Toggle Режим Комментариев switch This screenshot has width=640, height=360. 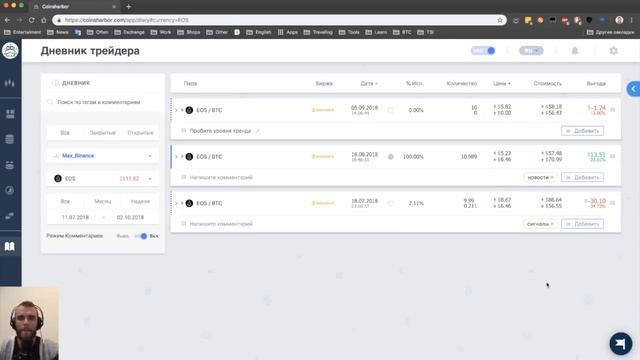[140, 236]
